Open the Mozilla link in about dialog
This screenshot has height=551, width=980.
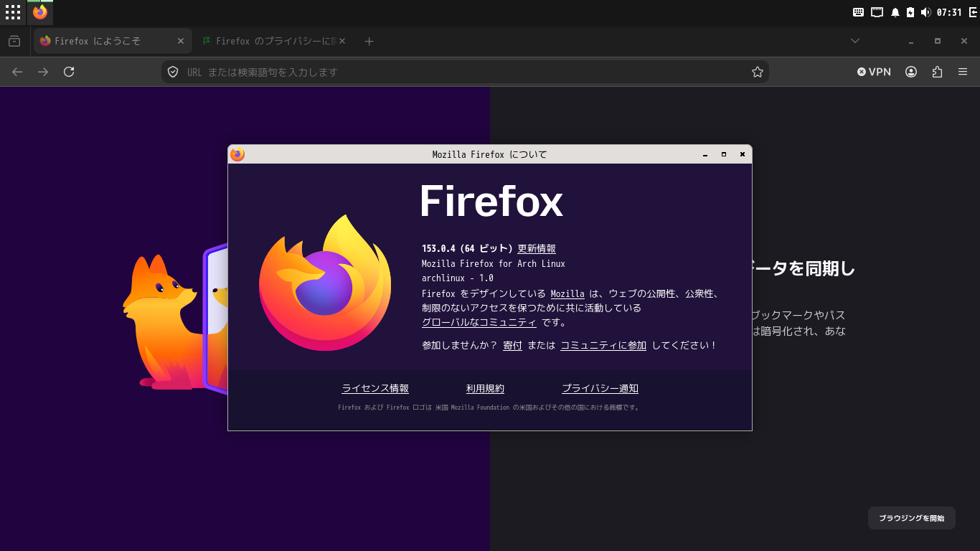[567, 293]
